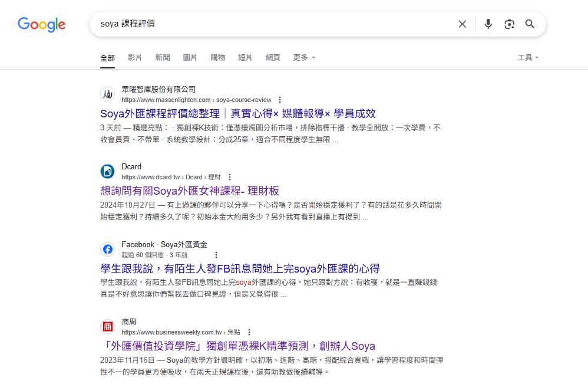The image size is (588, 387).
Task: Open Google Lens image search icon
Action: click(x=509, y=24)
